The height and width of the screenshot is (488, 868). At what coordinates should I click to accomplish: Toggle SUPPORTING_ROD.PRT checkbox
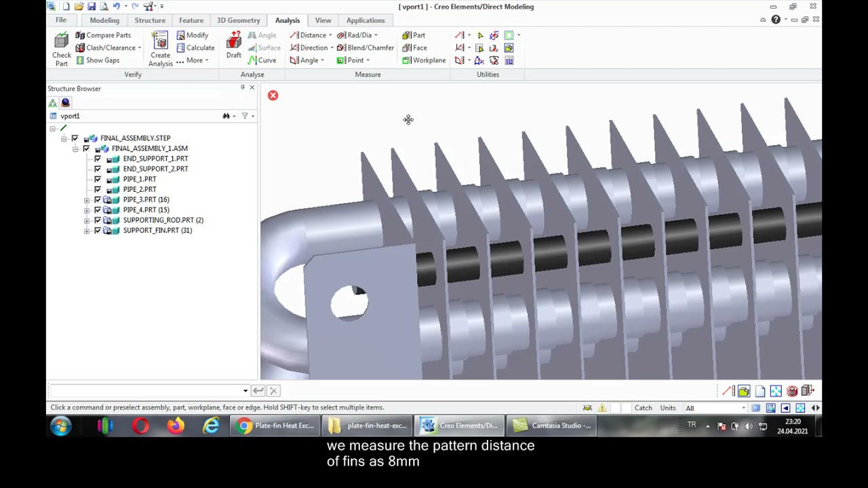tap(98, 220)
